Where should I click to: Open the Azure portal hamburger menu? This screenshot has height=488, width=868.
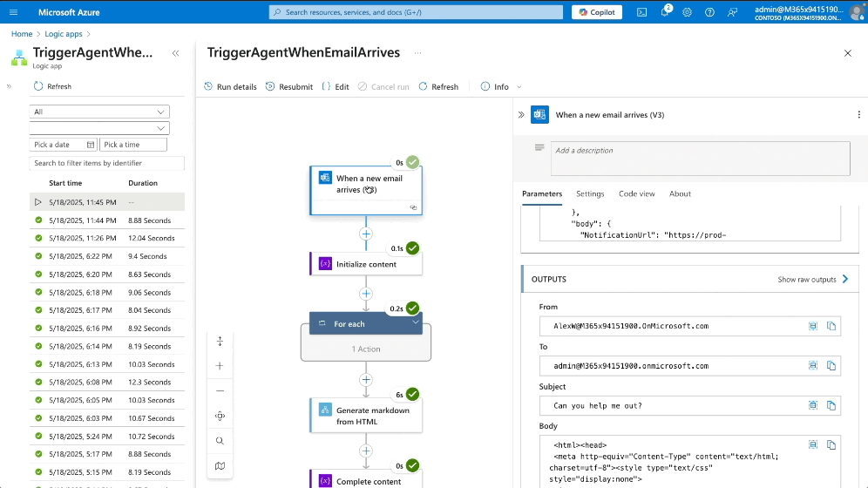(15, 12)
